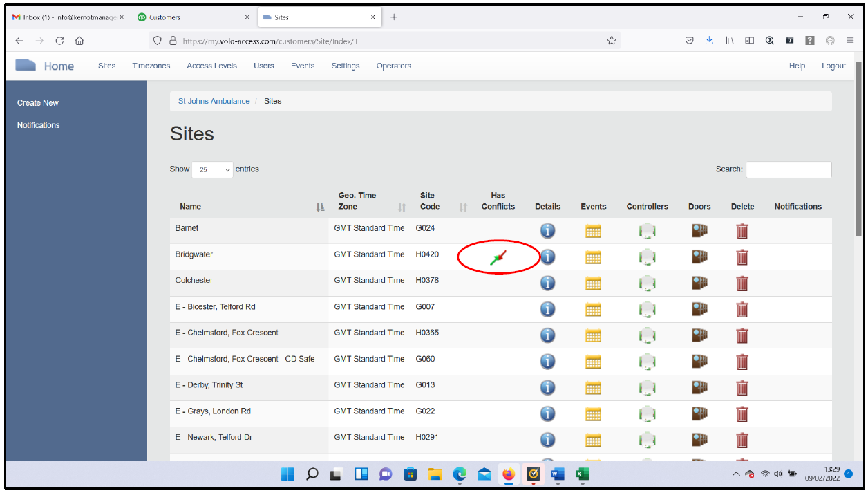
Task: Delete the E - Derby, Trinity St site
Action: point(742,388)
